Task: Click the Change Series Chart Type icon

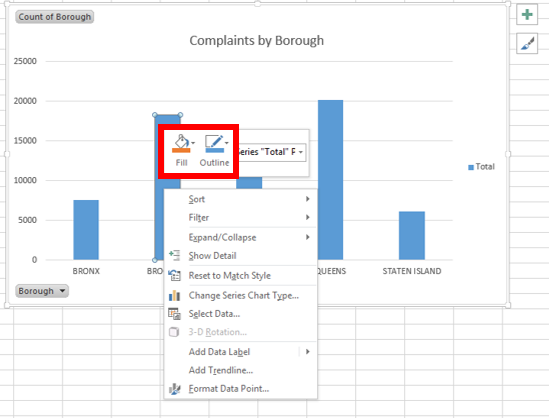Action: coord(174,295)
